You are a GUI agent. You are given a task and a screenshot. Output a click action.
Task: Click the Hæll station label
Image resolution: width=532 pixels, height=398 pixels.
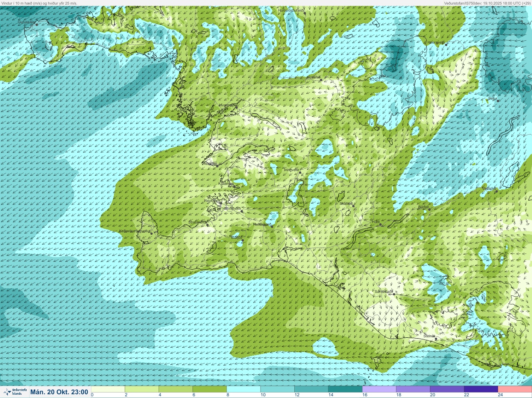pyautogui.click(x=376, y=222)
